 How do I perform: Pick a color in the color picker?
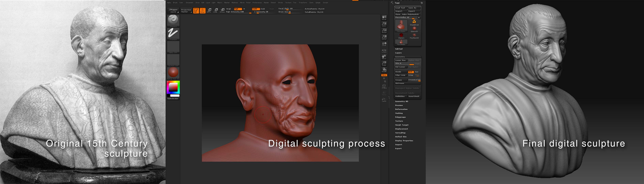173,87
